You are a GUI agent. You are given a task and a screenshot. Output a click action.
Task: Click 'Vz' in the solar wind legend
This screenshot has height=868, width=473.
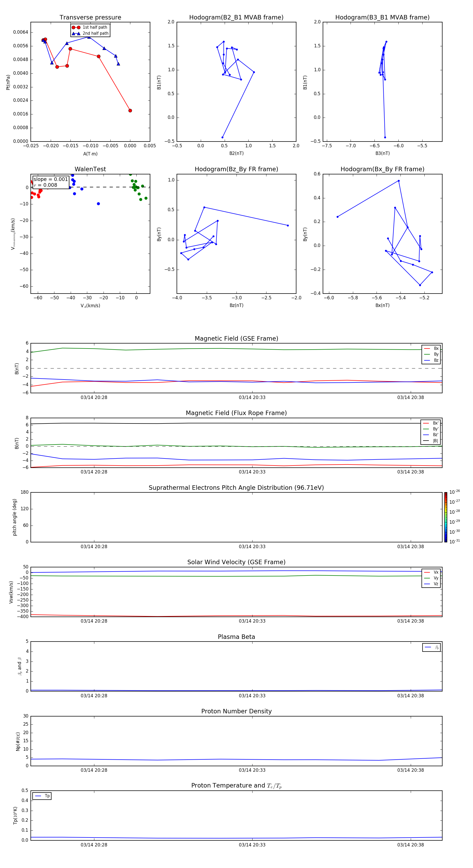pos(436,584)
